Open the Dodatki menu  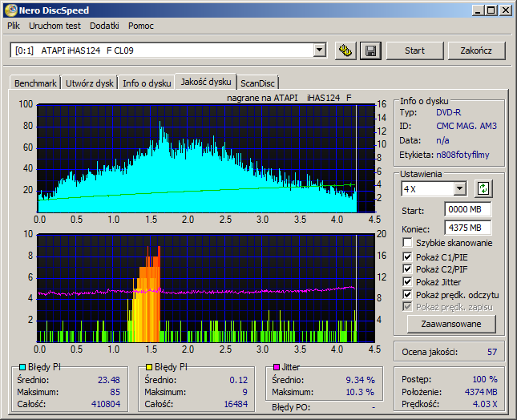pyautogui.click(x=104, y=26)
